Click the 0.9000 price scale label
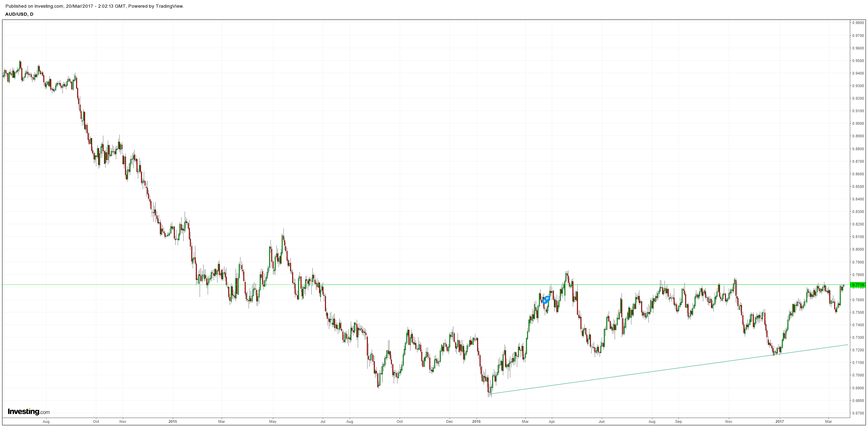The height and width of the screenshot is (426, 868). point(859,123)
